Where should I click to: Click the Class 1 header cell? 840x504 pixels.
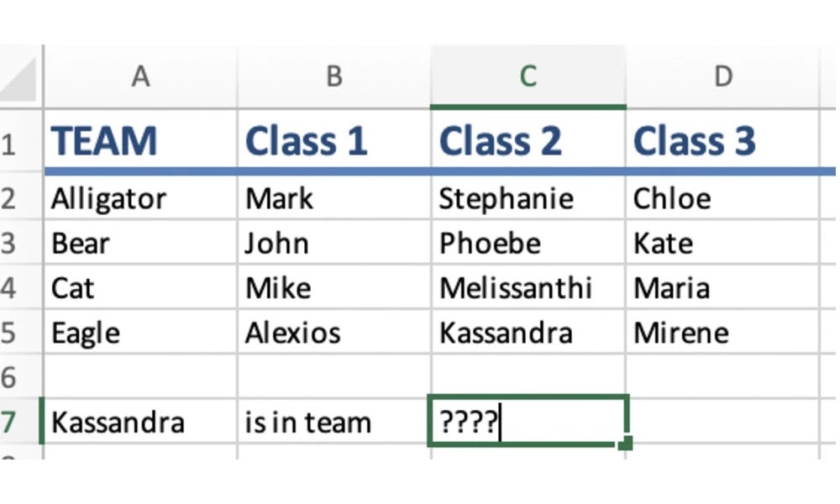(x=333, y=141)
